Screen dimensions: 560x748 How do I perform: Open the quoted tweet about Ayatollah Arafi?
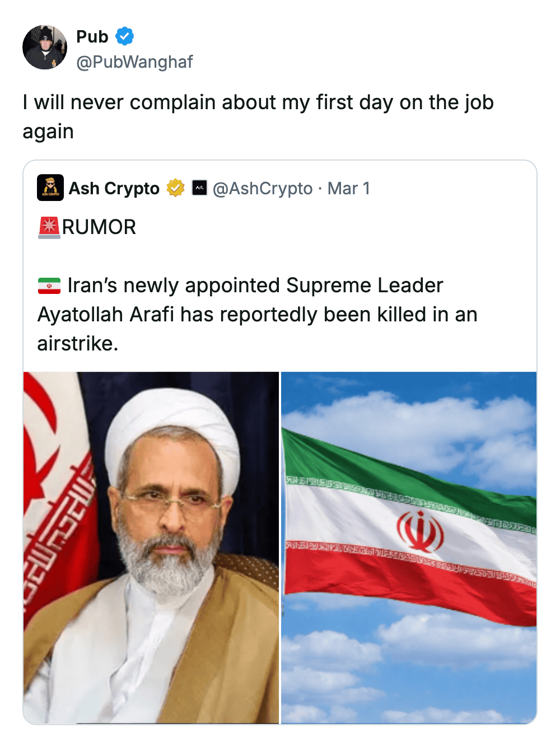(x=258, y=315)
